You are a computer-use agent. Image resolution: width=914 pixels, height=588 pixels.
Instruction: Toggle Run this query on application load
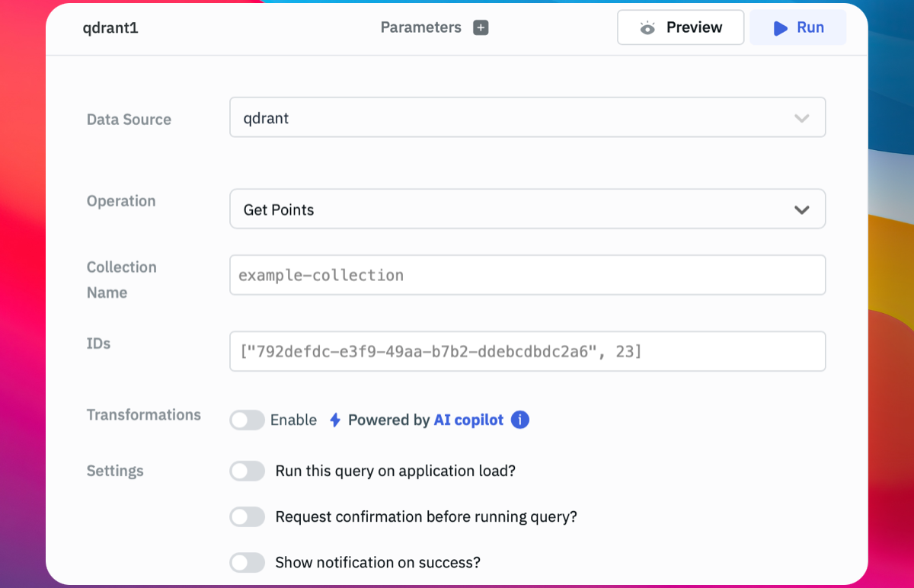(248, 471)
